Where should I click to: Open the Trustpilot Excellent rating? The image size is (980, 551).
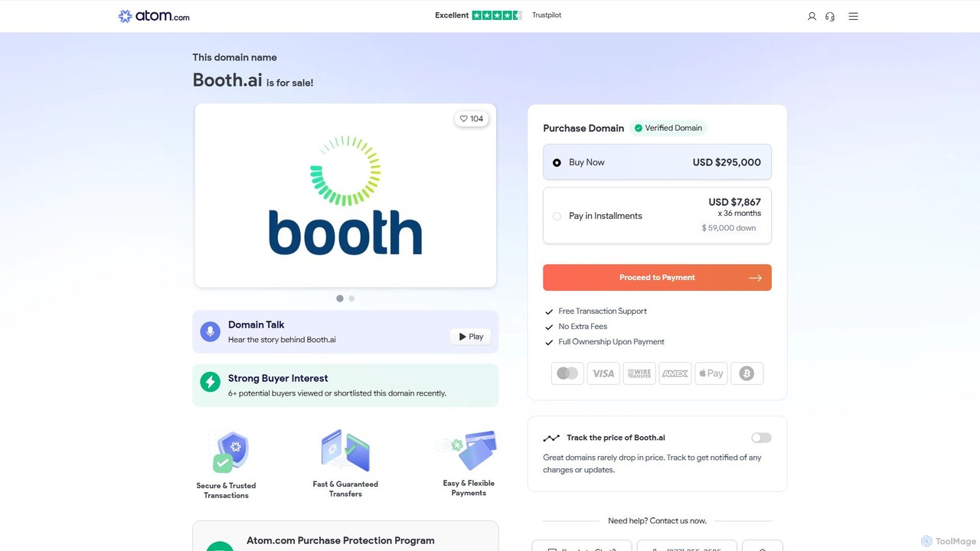[498, 15]
